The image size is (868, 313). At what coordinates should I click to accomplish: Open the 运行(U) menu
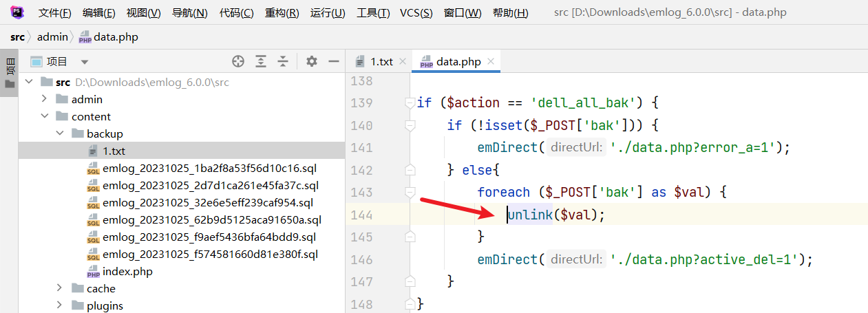[x=328, y=13]
